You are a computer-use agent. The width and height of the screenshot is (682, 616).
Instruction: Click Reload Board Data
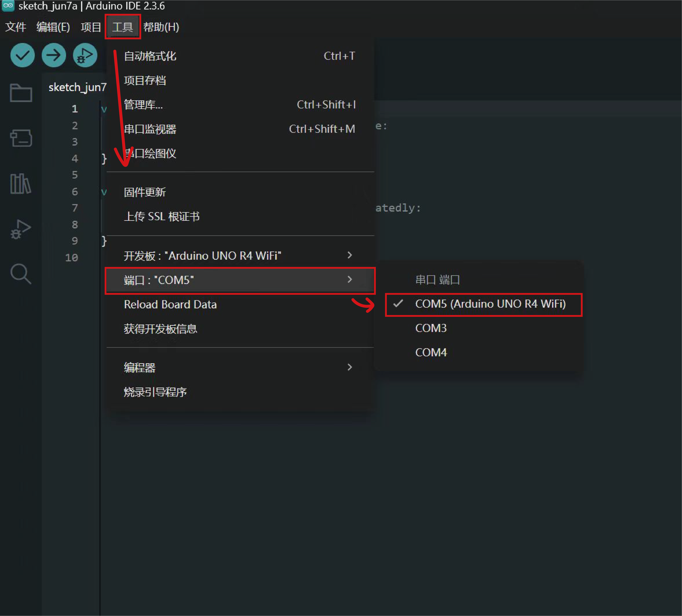click(x=240, y=304)
